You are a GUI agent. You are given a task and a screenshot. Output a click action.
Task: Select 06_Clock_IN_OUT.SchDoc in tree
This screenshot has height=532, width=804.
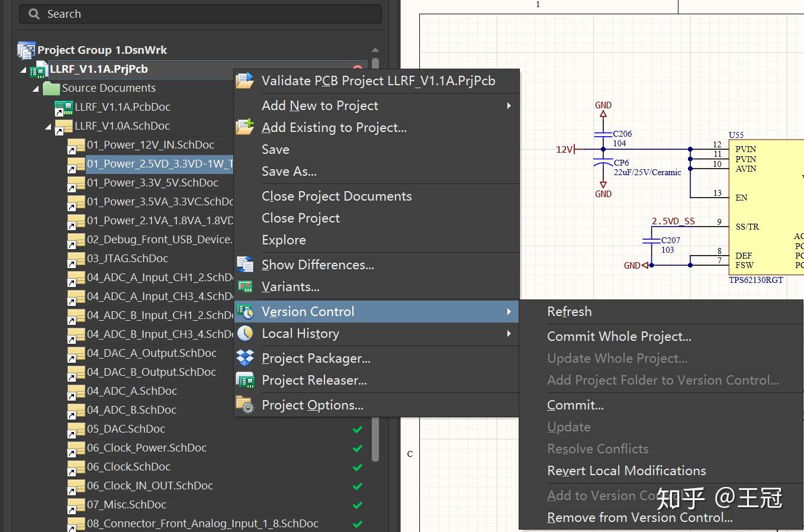[x=150, y=485]
